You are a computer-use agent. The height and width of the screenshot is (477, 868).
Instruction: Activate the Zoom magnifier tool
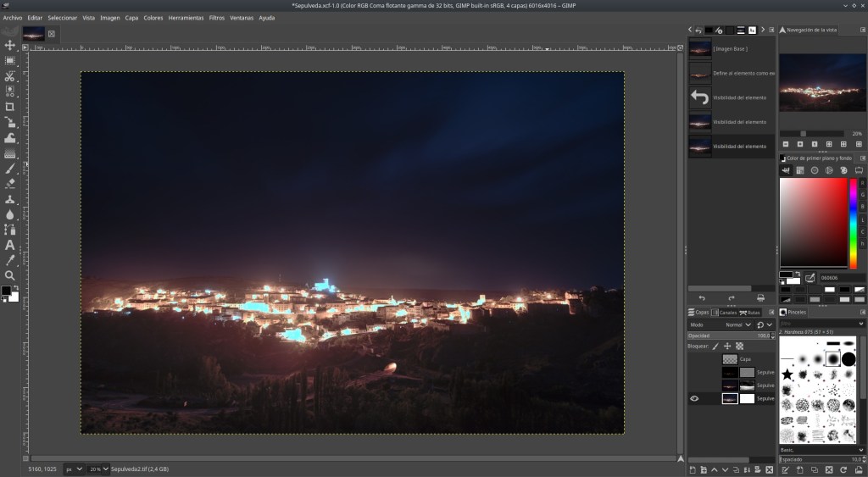pyautogui.click(x=10, y=275)
